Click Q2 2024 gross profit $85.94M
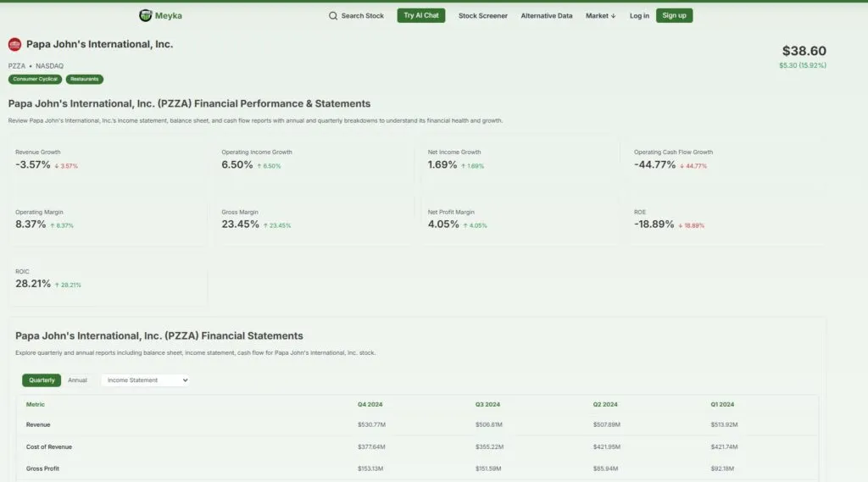Image resolution: width=868 pixels, height=482 pixels. click(605, 468)
